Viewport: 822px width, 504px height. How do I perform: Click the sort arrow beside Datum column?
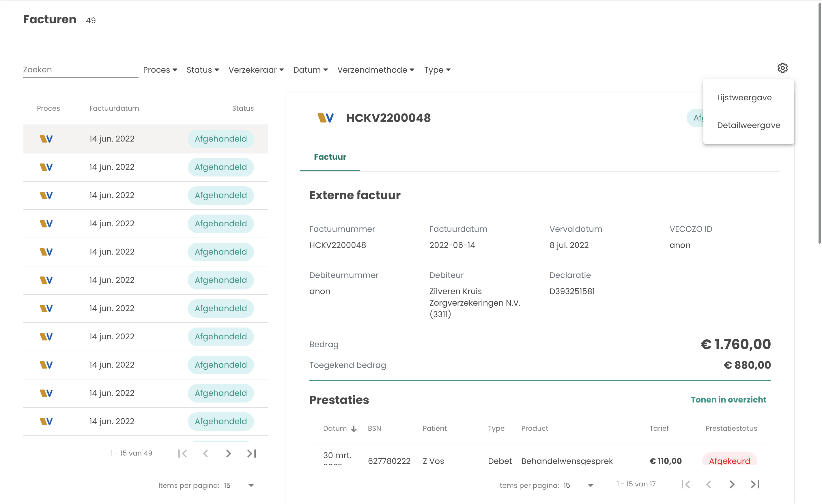354,429
